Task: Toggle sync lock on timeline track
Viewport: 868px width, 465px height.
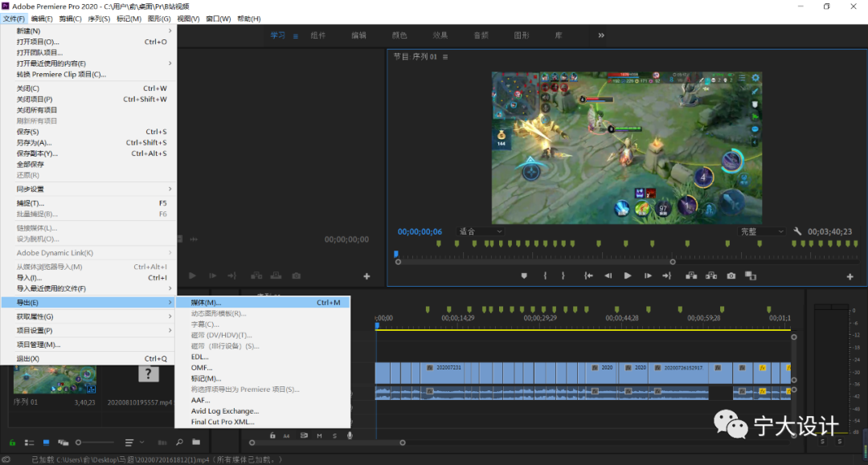Action: click(304, 436)
